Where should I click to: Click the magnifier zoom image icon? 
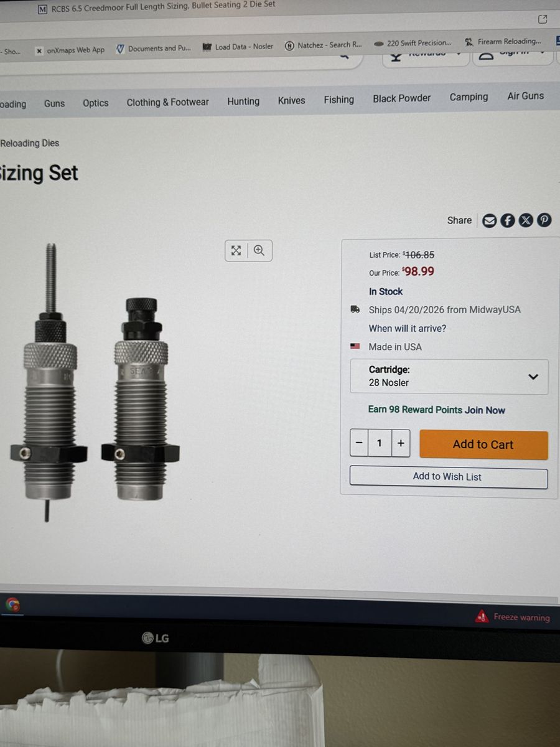259,250
